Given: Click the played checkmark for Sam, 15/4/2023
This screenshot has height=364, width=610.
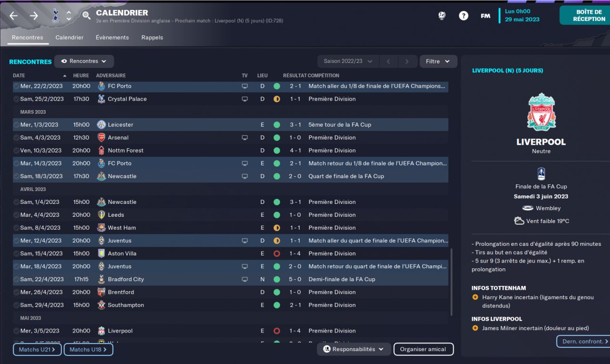Looking at the screenshot, I should [x=17, y=253].
